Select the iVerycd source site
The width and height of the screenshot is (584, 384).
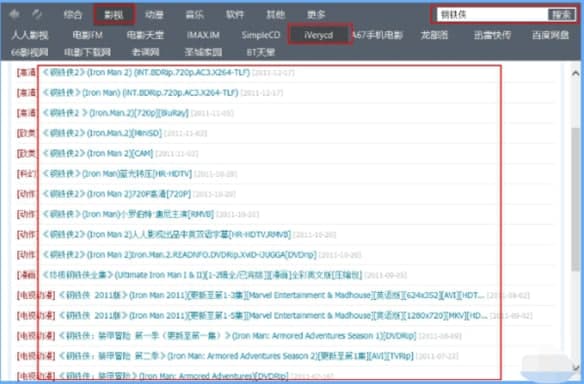(x=319, y=35)
